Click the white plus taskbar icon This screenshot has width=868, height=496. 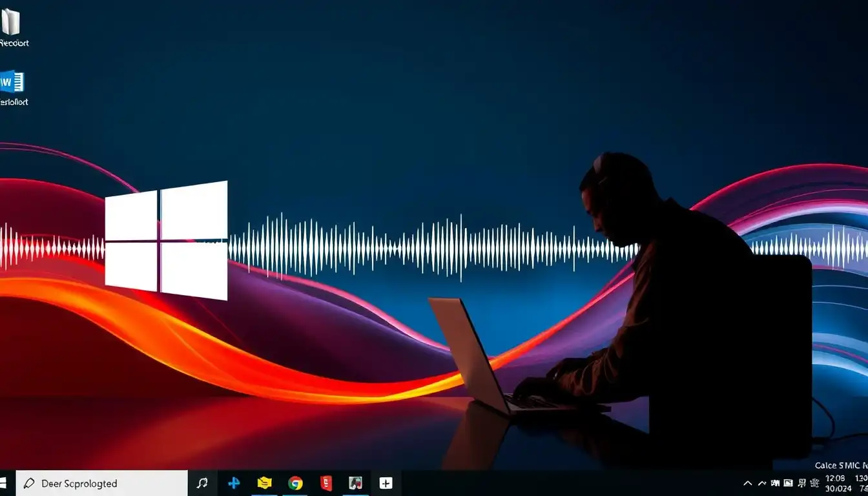pos(386,483)
